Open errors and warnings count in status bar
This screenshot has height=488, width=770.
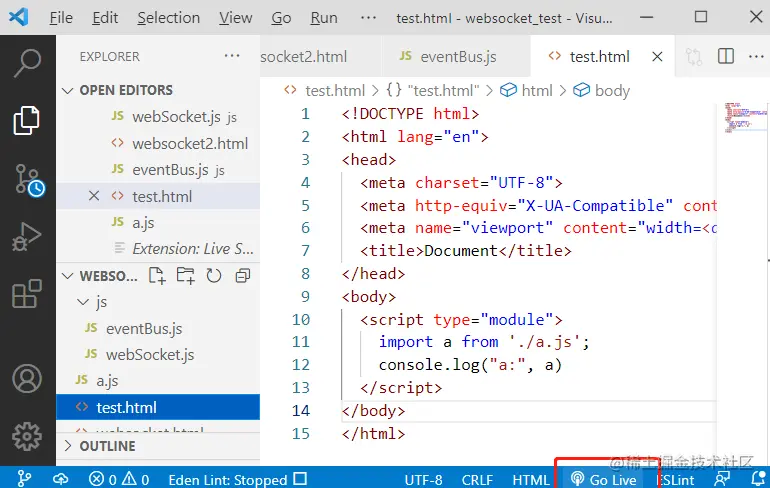pos(119,479)
